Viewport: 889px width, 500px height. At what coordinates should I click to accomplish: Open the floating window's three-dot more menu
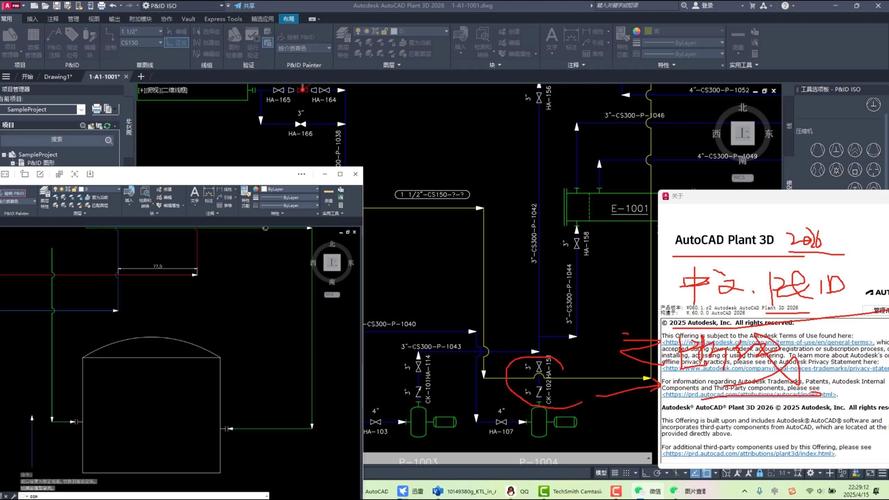tap(302, 174)
